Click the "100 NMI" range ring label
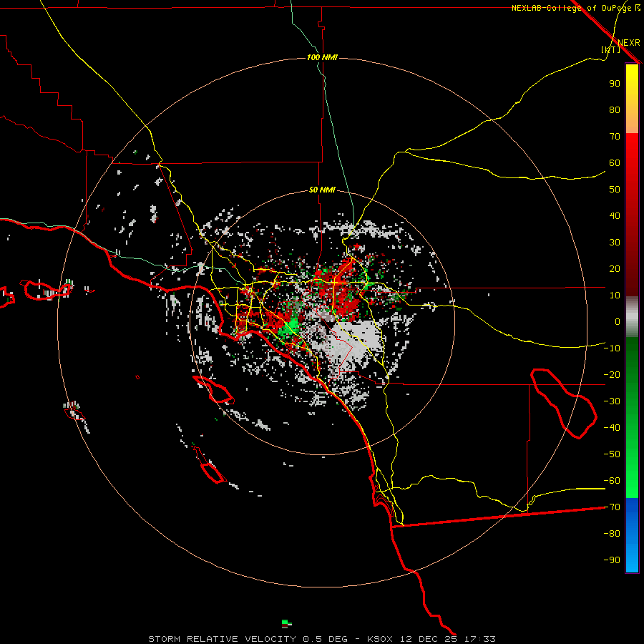 pos(322,57)
